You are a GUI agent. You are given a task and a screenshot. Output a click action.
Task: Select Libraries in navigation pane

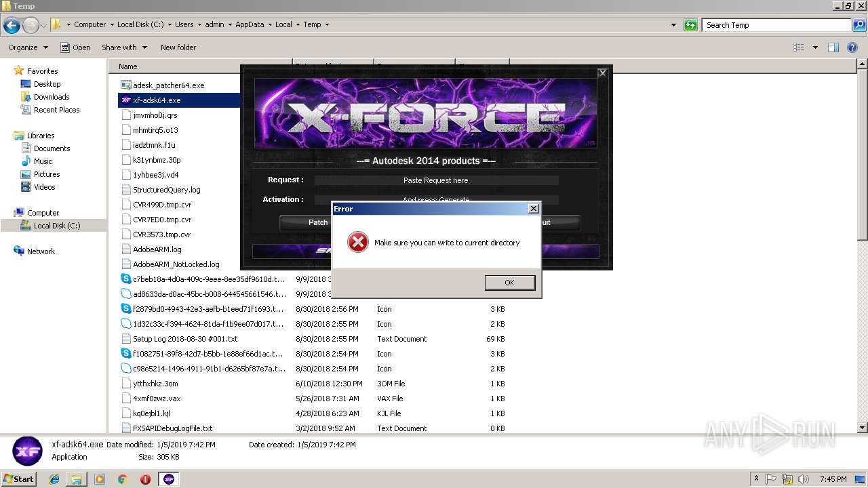pyautogui.click(x=41, y=136)
